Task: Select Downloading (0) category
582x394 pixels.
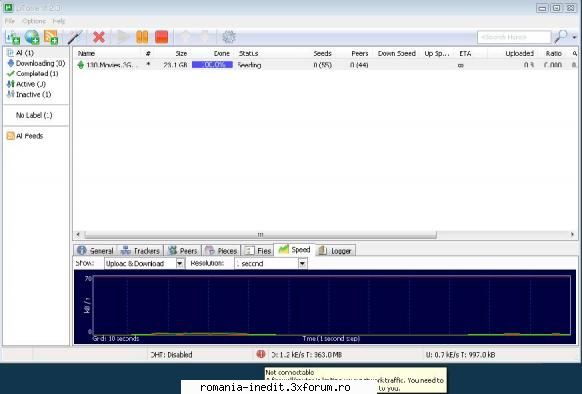Action: (x=36, y=63)
